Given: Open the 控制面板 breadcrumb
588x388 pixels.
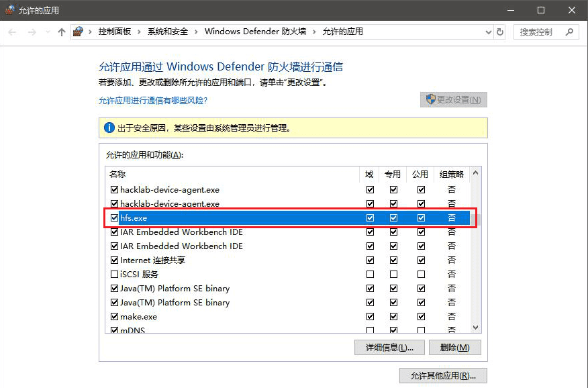Looking at the screenshot, I should (x=114, y=32).
